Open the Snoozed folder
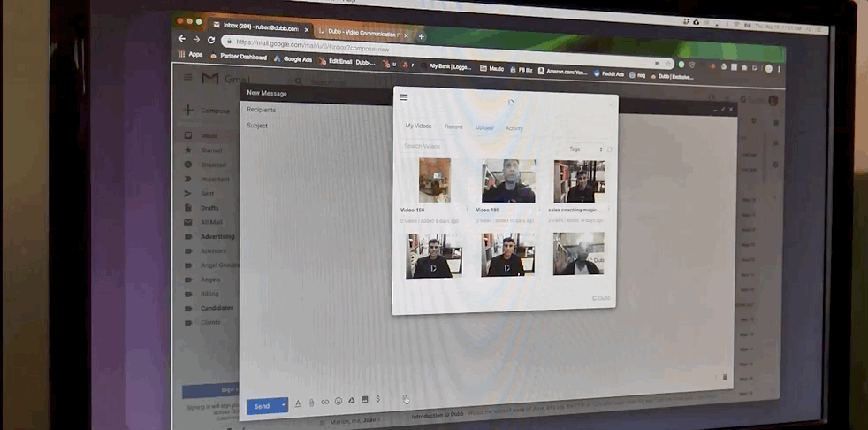The height and width of the screenshot is (430, 868). (x=213, y=165)
